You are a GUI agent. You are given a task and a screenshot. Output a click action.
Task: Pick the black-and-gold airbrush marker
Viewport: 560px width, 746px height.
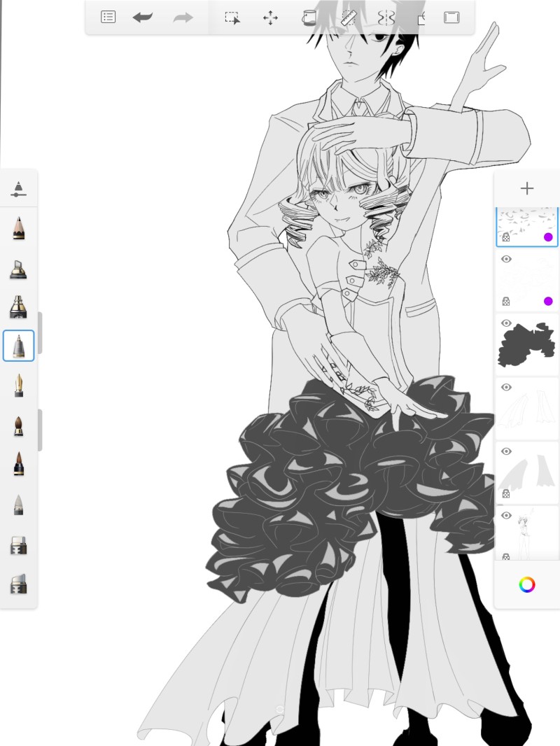(x=18, y=307)
